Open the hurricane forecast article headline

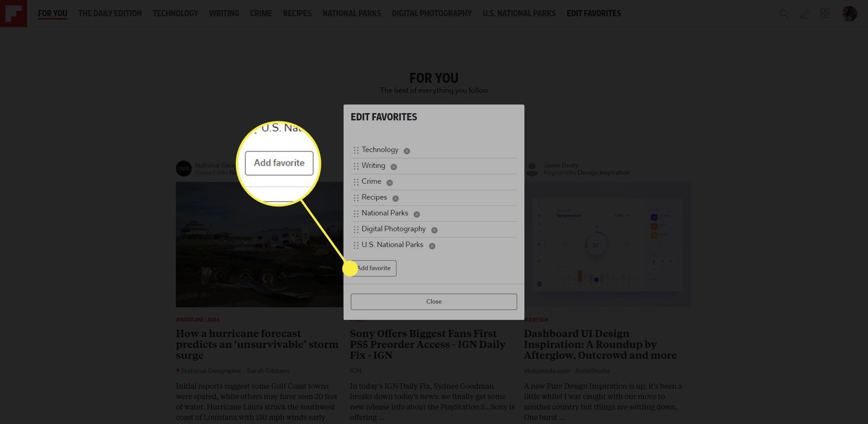257,344
